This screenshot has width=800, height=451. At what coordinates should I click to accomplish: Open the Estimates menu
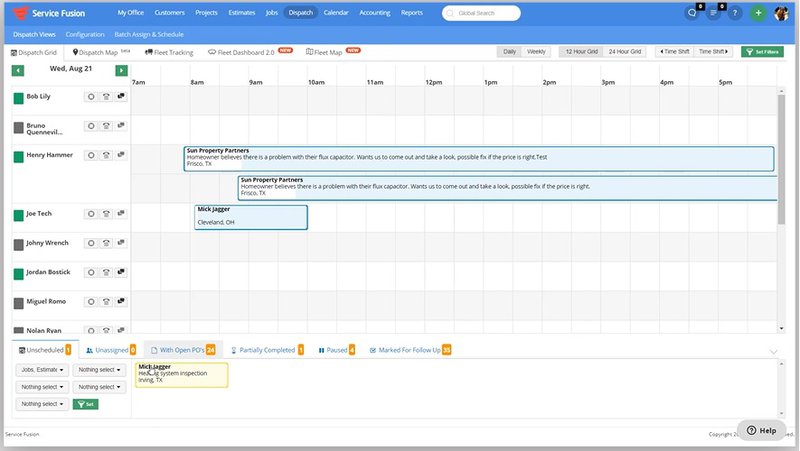[x=241, y=13]
